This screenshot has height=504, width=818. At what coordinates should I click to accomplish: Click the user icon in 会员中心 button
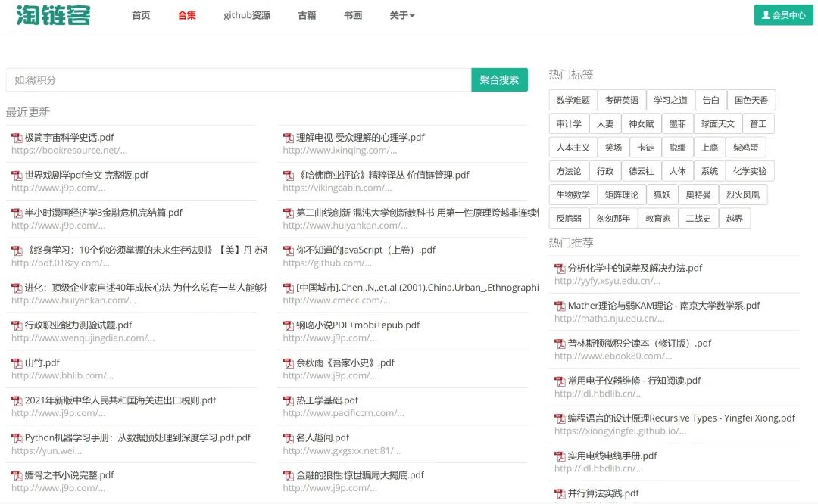point(766,15)
